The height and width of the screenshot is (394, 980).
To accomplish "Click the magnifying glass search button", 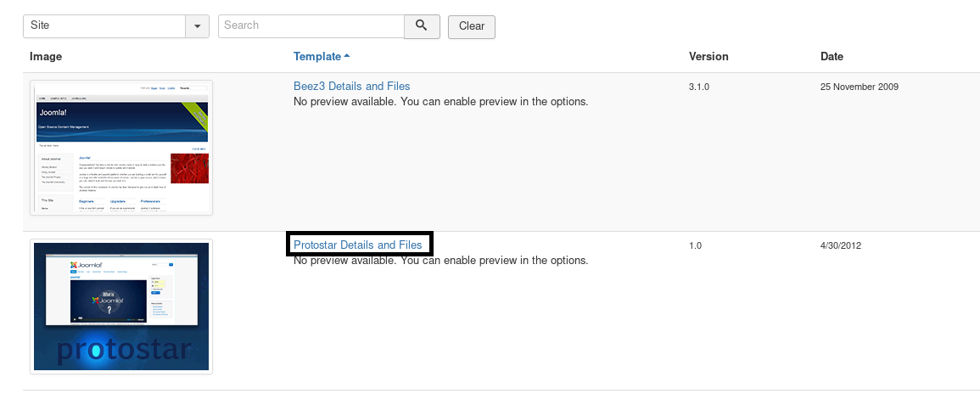I will tap(422, 26).
